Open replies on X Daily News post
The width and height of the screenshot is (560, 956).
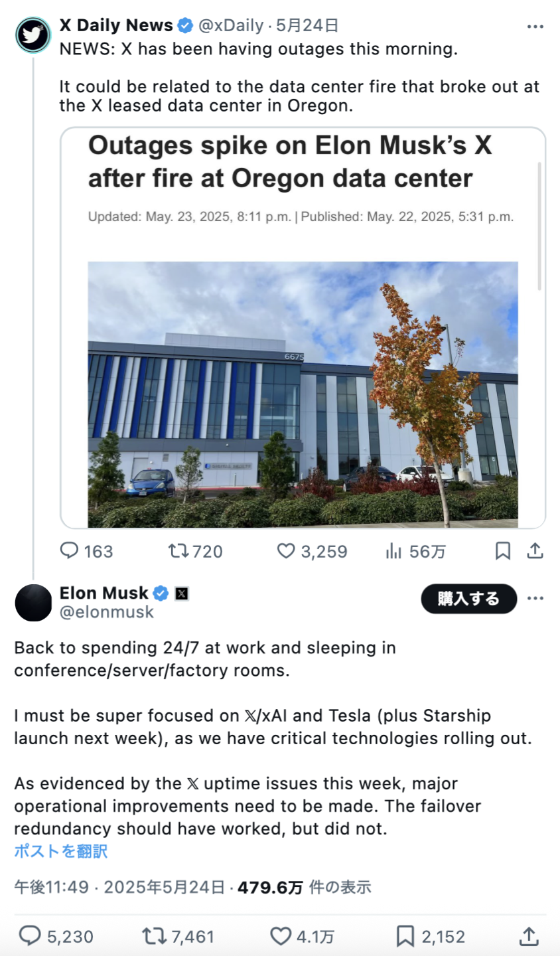coord(86,551)
